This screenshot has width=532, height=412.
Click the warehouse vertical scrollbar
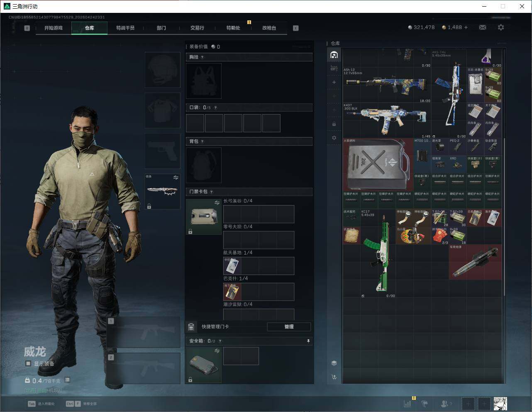(x=504, y=216)
